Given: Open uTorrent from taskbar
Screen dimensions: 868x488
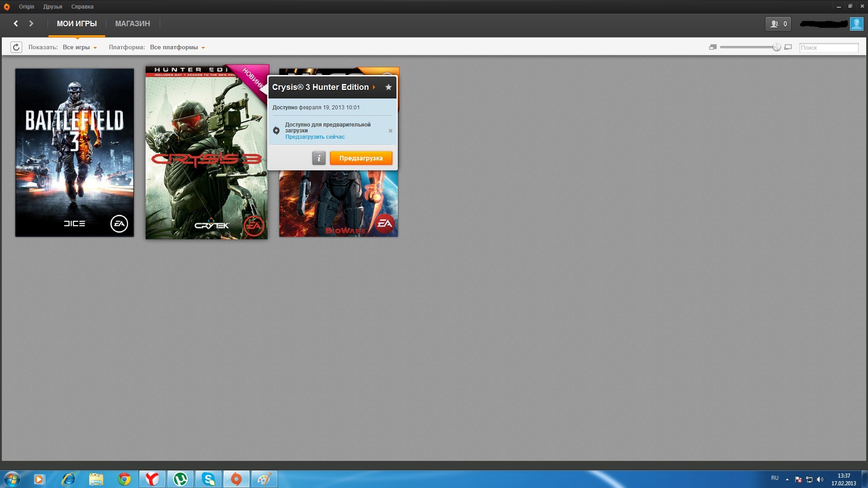Looking at the screenshot, I should (x=180, y=479).
